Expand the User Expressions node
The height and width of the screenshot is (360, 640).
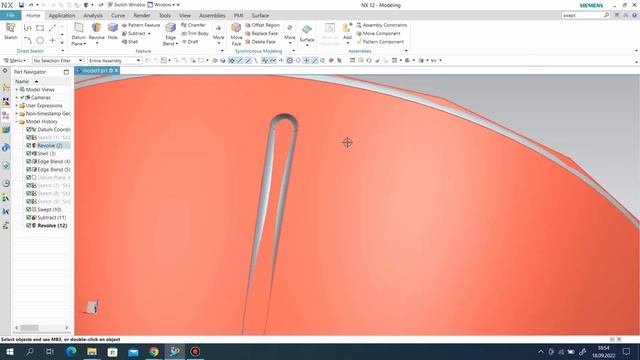click(17, 105)
